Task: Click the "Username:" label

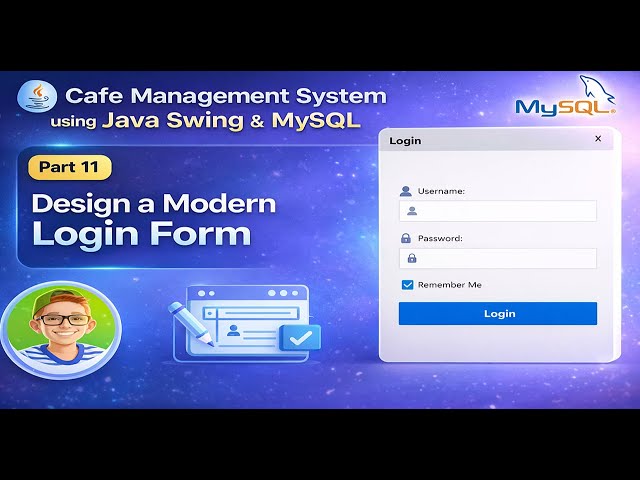Action: tap(441, 191)
